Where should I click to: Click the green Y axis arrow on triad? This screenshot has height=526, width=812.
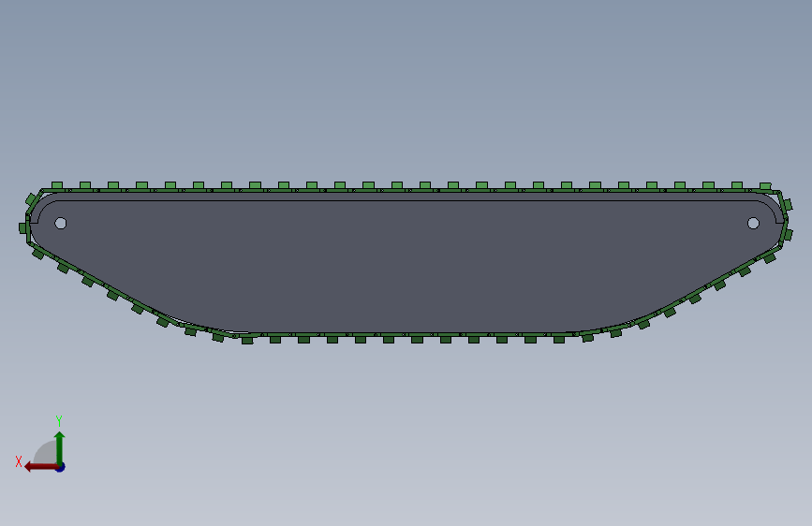pos(60,447)
